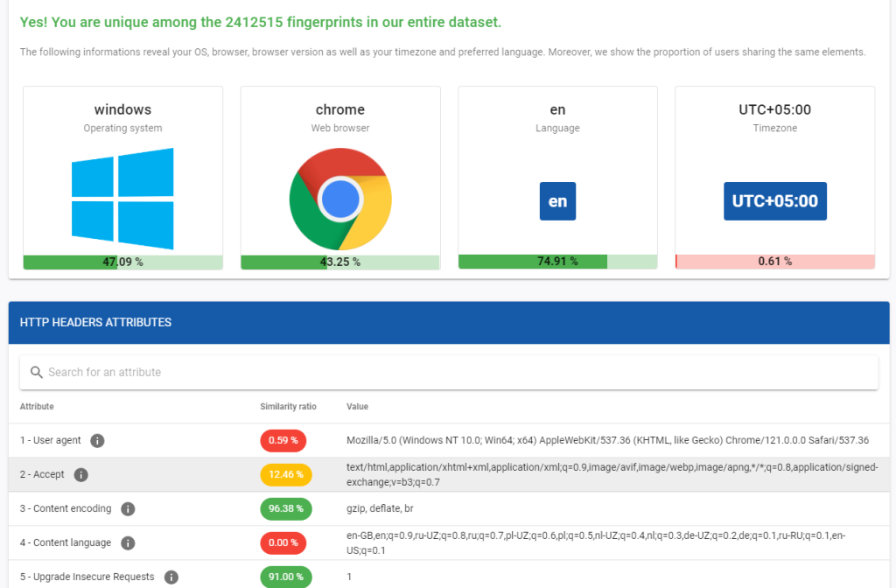
Task: Click the Windows operating system logo
Action: pyautogui.click(x=122, y=199)
